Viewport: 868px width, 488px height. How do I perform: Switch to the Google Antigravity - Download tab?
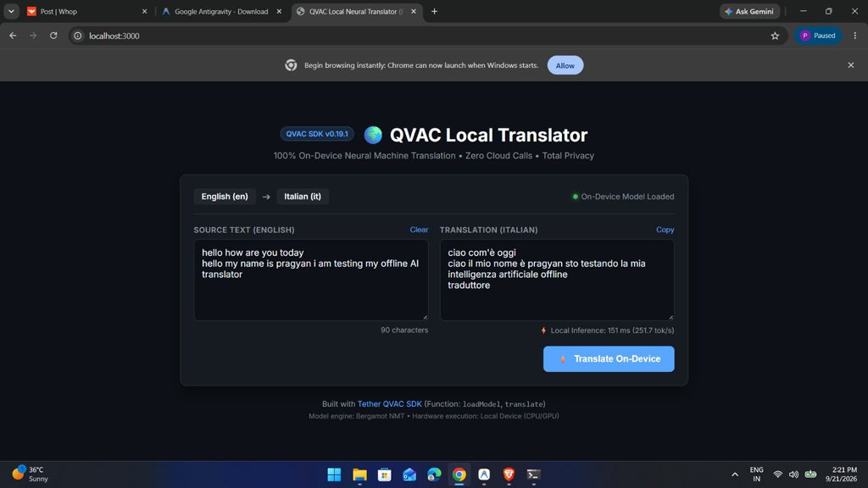(x=221, y=11)
